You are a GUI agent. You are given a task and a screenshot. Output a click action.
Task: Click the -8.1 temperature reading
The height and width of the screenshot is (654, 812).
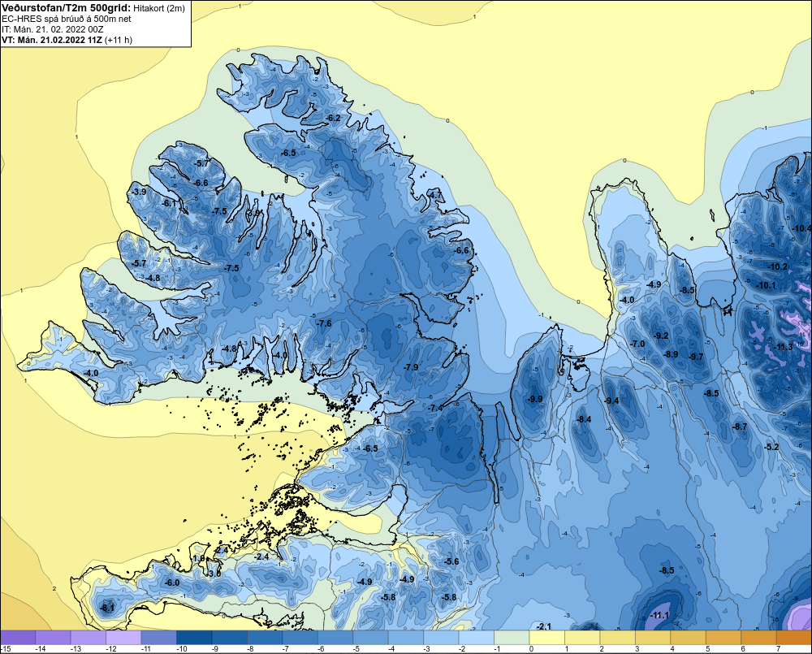click(106, 608)
